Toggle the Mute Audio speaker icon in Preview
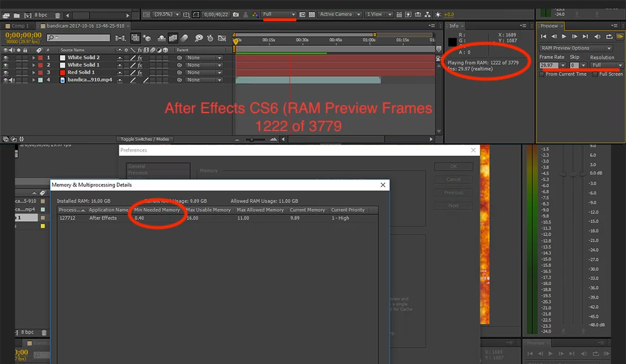This screenshot has height=364, width=626. (597, 36)
